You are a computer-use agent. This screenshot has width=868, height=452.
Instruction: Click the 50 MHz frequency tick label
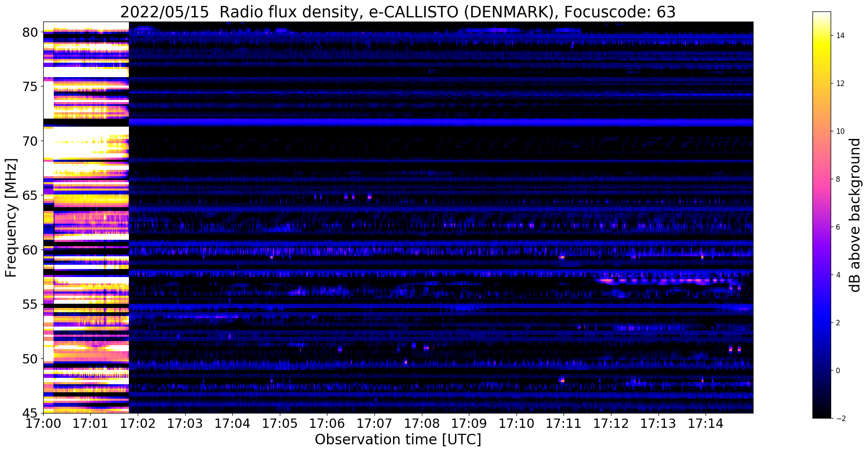(31, 359)
